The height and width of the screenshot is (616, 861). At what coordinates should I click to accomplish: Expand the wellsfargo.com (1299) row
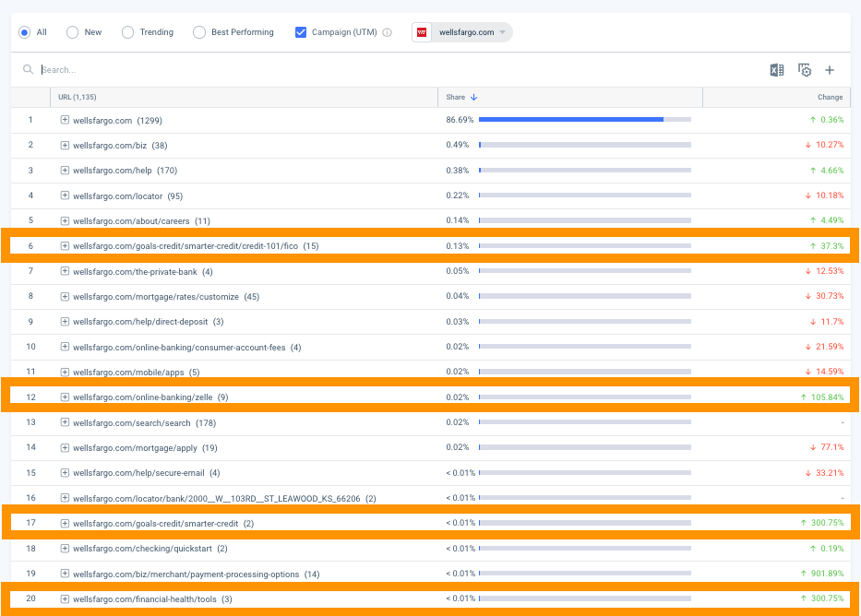click(65, 120)
